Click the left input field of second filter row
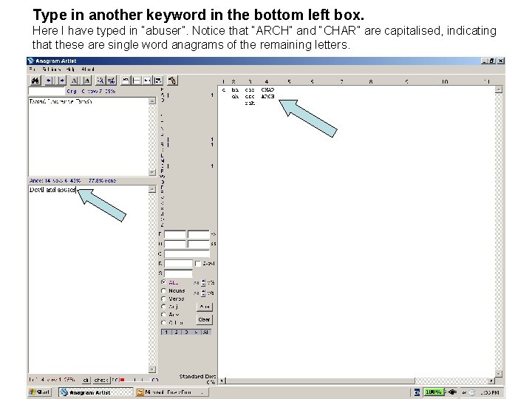The image size is (532, 399). [175, 244]
